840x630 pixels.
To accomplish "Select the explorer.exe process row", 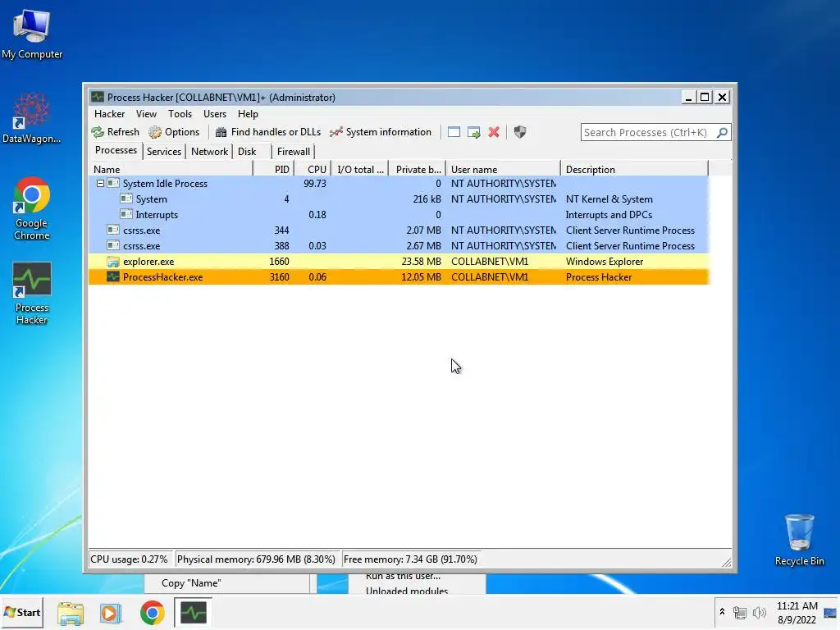I will [x=399, y=262].
